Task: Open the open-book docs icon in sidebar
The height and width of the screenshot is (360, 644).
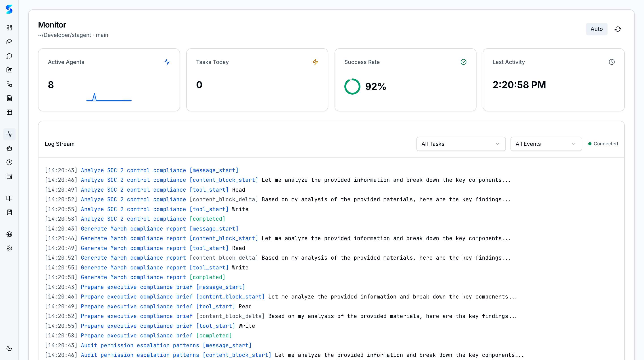Action: click(x=9, y=198)
